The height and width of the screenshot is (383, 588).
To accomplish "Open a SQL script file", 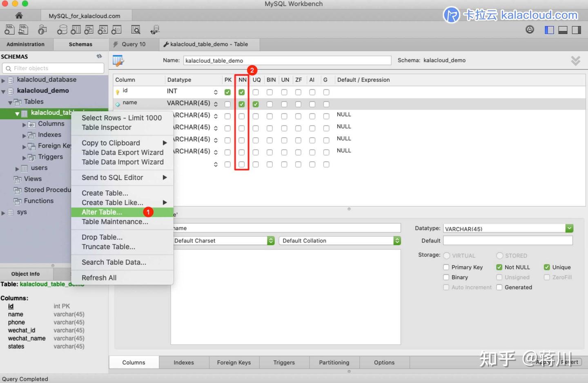I will 23,29.
